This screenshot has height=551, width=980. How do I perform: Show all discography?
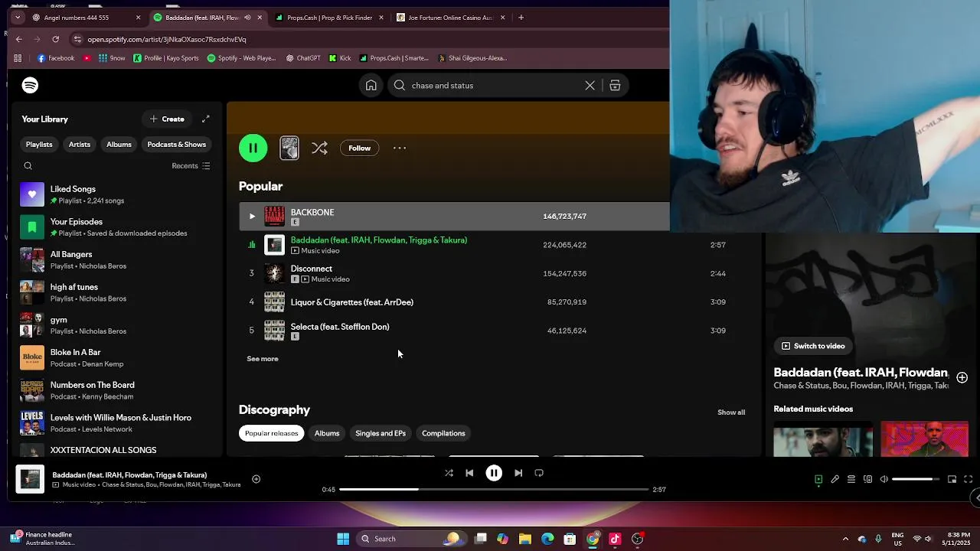tap(731, 412)
